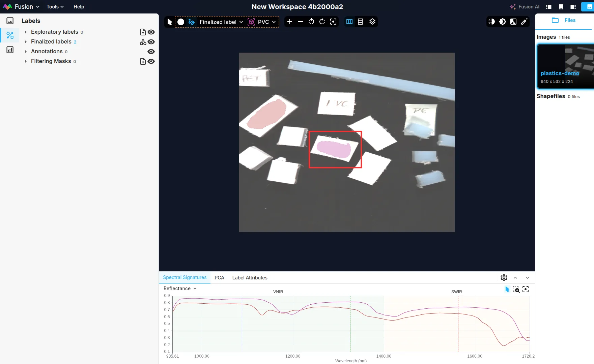Open the Finalized label type dropdown

click(221, 22)
